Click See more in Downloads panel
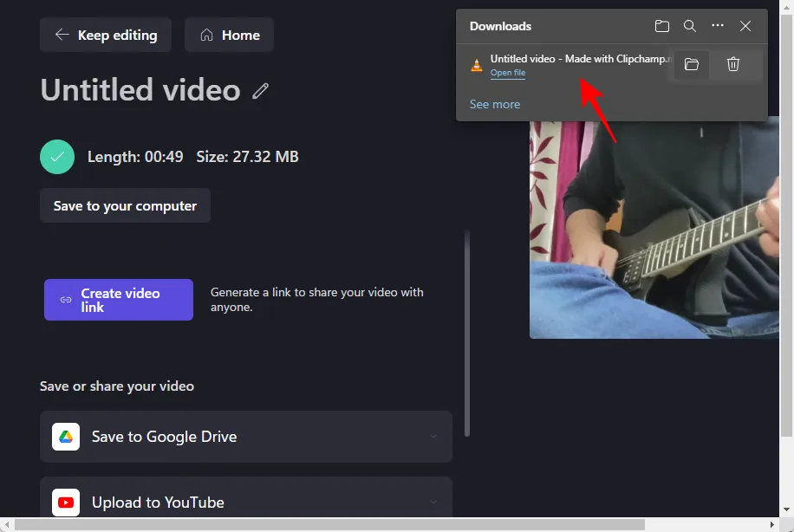This screenshot has width=794, height=532. tap(495, 104)
